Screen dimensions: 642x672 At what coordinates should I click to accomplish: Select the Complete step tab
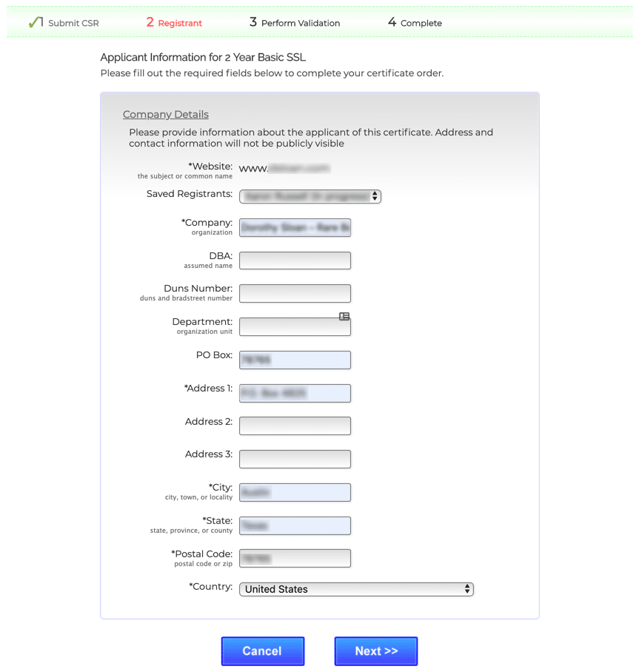(415, 23)
